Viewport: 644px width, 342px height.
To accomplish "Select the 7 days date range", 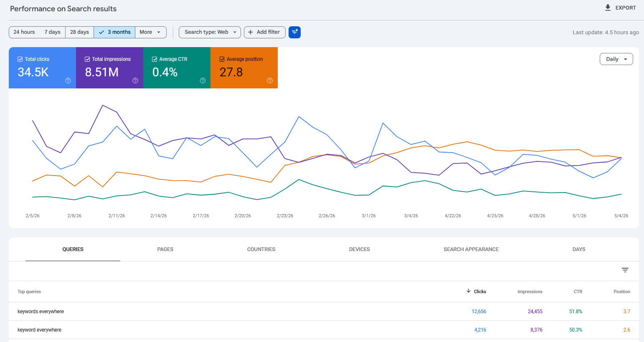I will (53, 32).
